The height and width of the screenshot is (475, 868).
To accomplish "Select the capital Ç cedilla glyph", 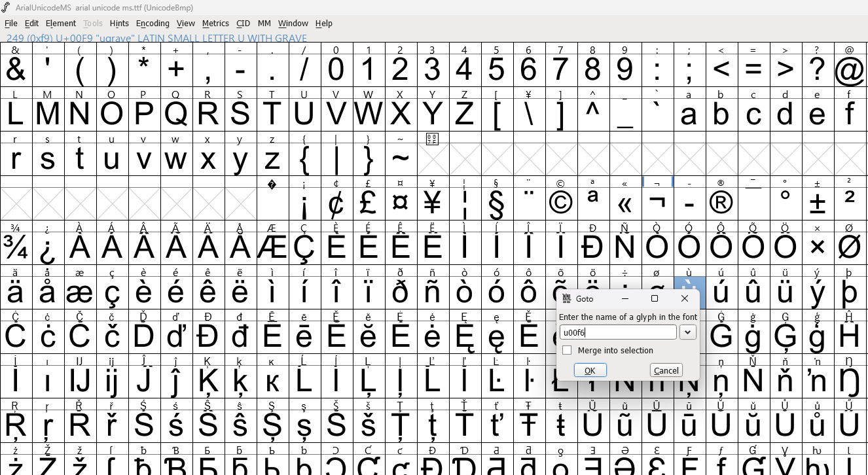I will coord(304,248).
